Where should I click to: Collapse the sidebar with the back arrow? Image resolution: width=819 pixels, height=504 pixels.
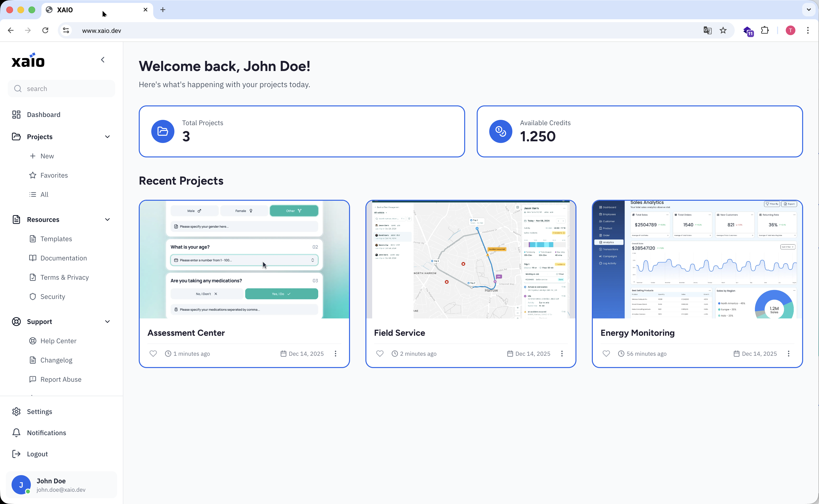pyautogui.click(x=103, y=60)
